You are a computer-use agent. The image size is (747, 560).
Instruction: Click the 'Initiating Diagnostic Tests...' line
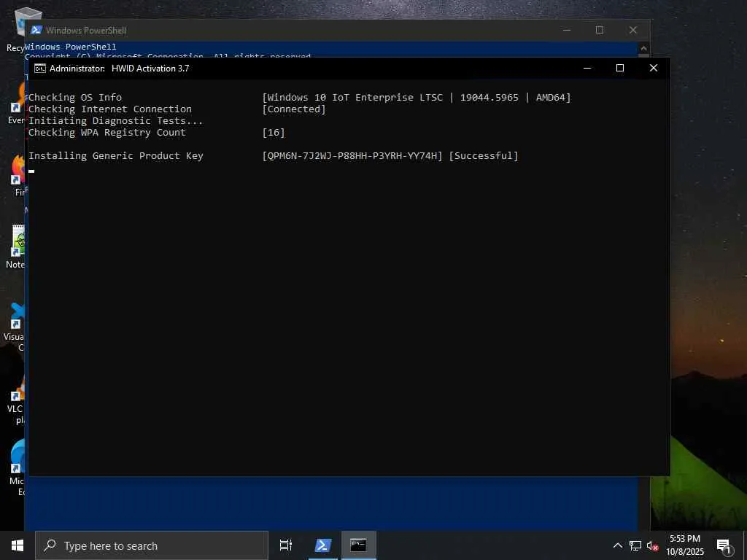(116, 121)
